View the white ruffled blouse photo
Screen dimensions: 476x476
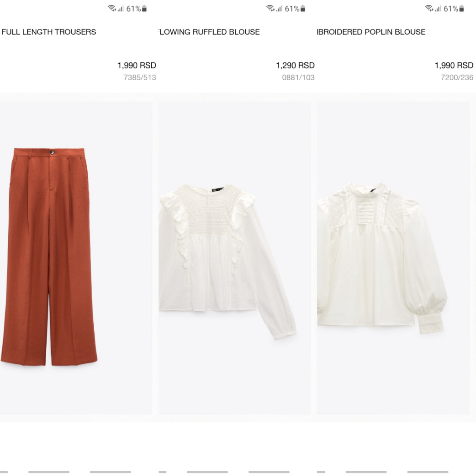click(x=227, y=261)
